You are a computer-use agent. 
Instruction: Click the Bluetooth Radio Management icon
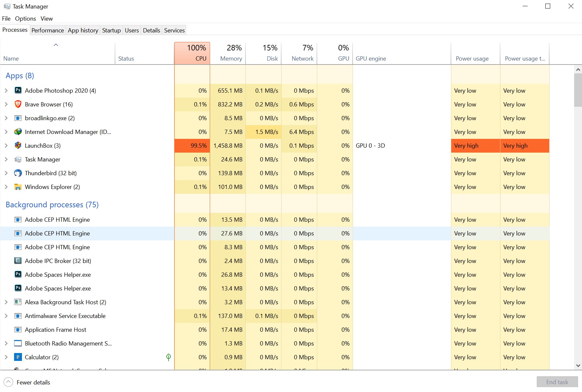coord(18,343)
